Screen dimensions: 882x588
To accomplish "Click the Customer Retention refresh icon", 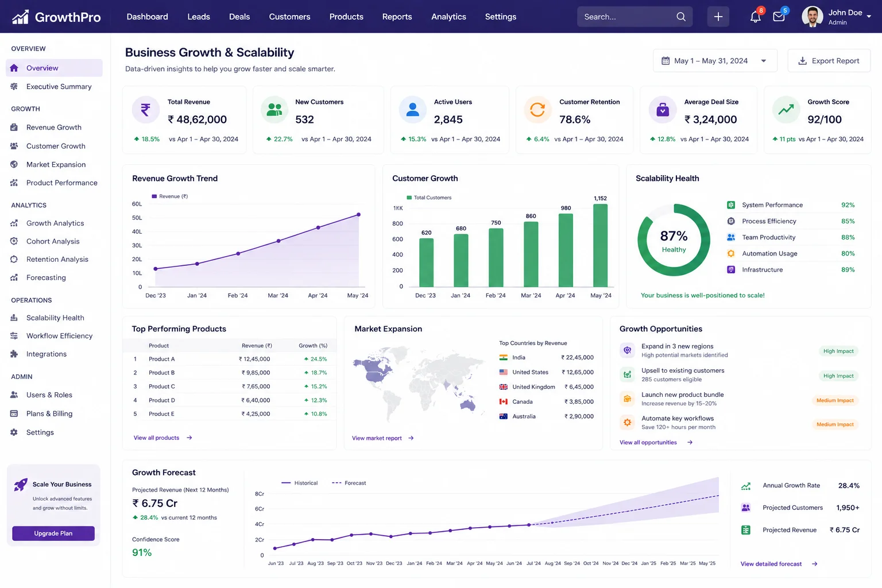I will point(537,110).
